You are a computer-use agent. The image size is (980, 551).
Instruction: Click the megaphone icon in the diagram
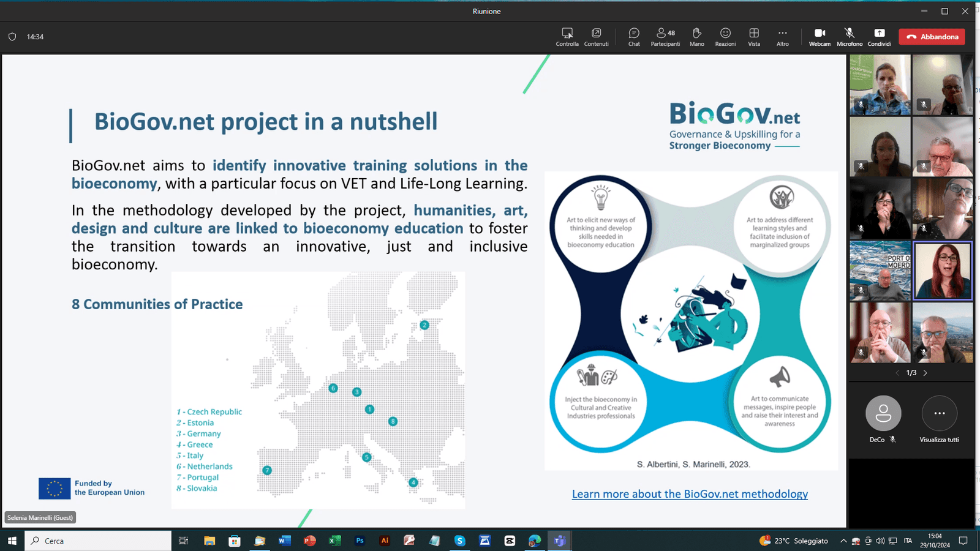tap(780, 377)
